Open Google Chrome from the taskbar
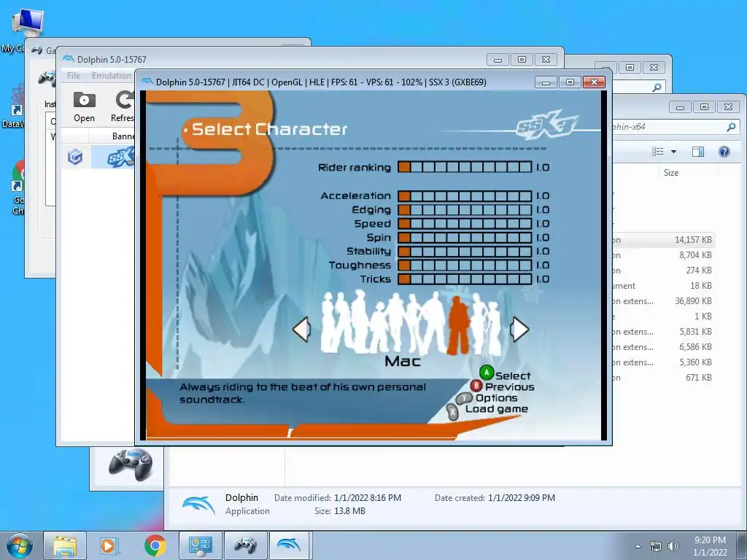Viewport: 747px width, 560px height. pyautogui.click(x=155, y=545)
